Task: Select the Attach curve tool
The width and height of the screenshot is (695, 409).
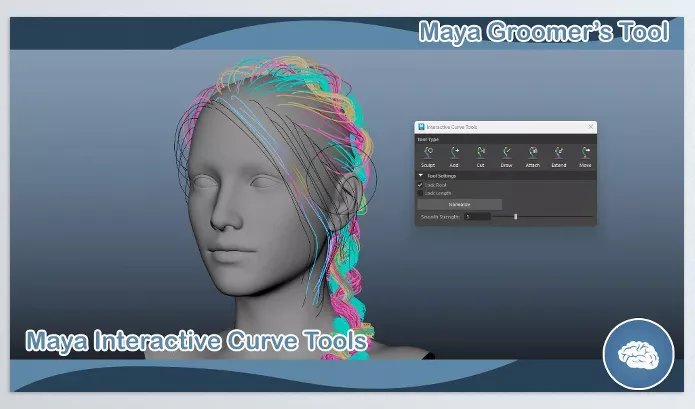Action: [532, 157]
